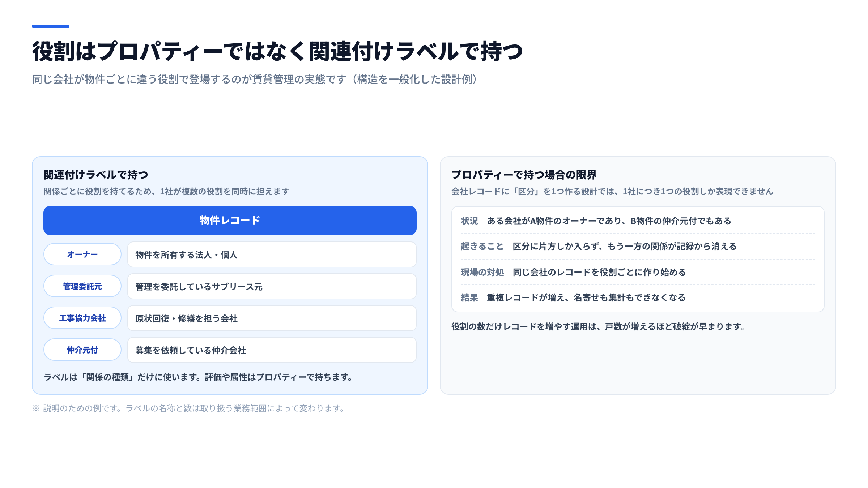Click the 管理を委託しているサブリース元 description box
The height and width of the screenshot is (488, 868).
(272, 286)
